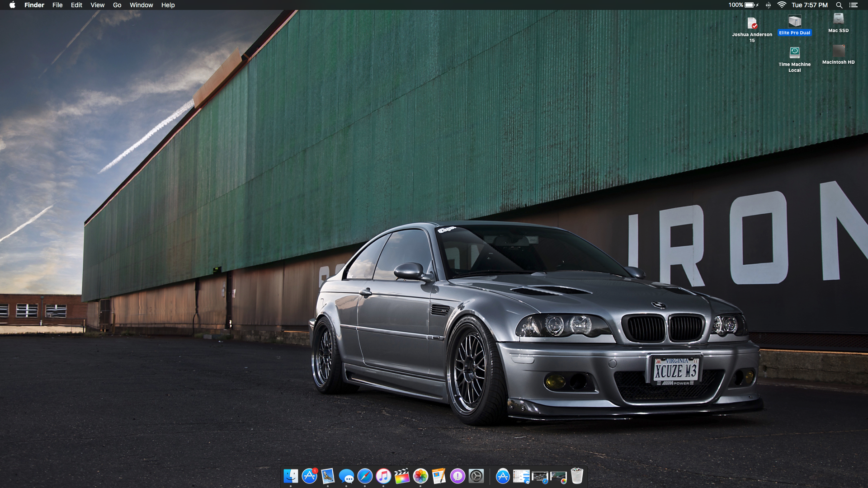Viewport: 868px width, 488px height.
Task: Select the Joshua Anderson 15 tax document
Action: (752, 23)
